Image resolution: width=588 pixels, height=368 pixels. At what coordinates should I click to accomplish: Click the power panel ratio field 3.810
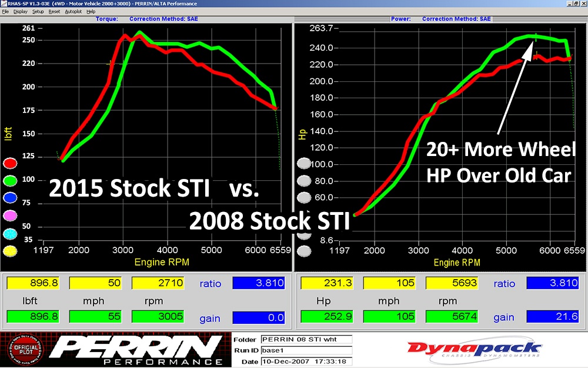(x=553, y=283)
